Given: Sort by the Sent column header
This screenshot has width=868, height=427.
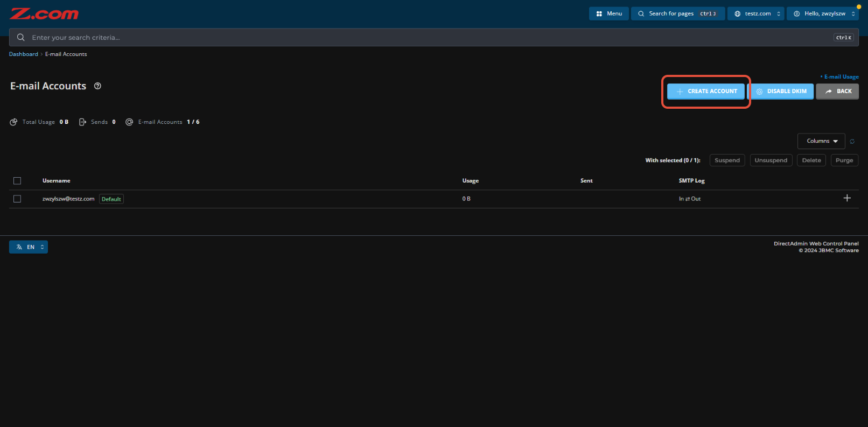Looking at the screenshot, I should [x=586, y=181].
